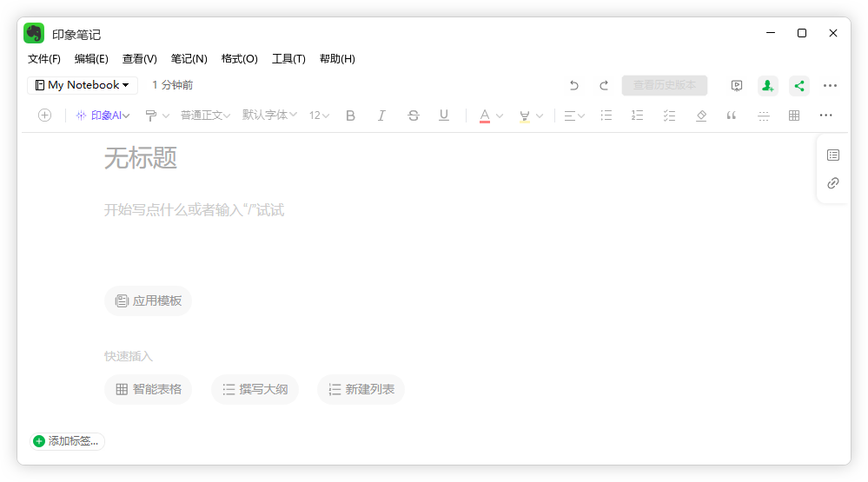Toggle strikethrough formatting

[x=413, y=116]
